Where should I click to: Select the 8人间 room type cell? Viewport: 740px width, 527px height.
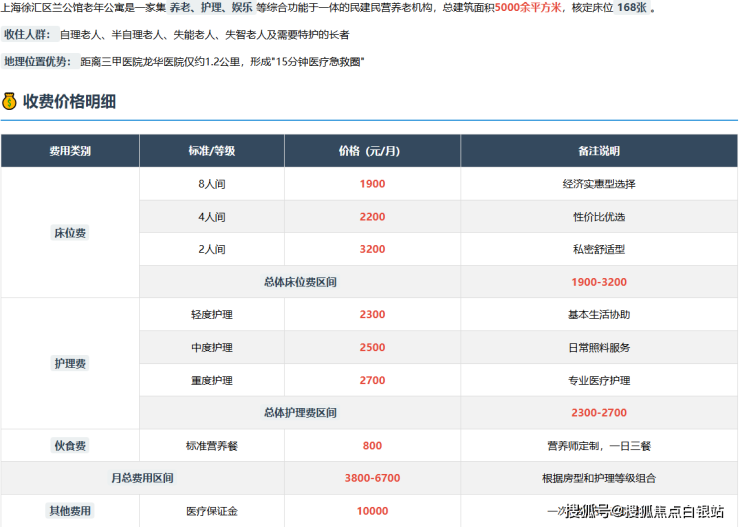(211, 184)
